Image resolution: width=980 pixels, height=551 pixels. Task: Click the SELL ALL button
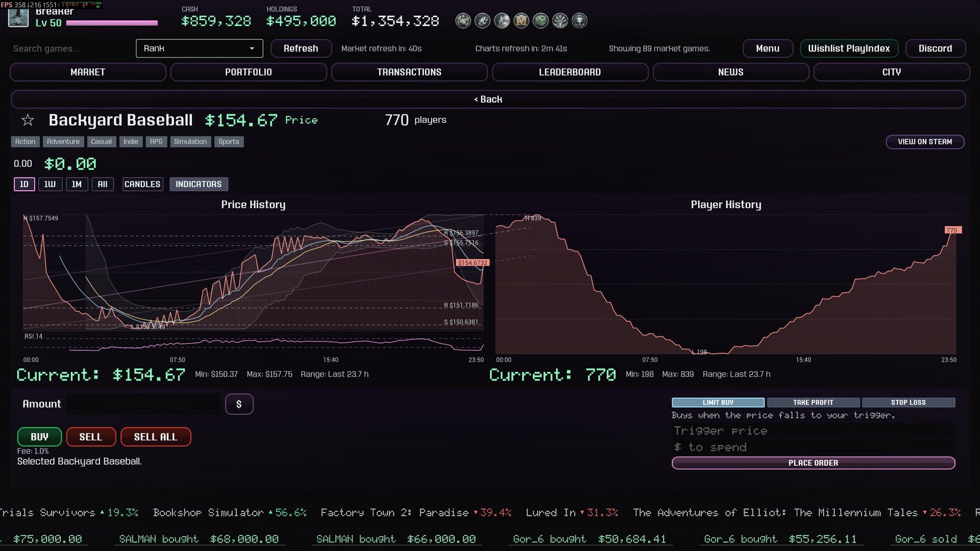(x=156, y=437)
